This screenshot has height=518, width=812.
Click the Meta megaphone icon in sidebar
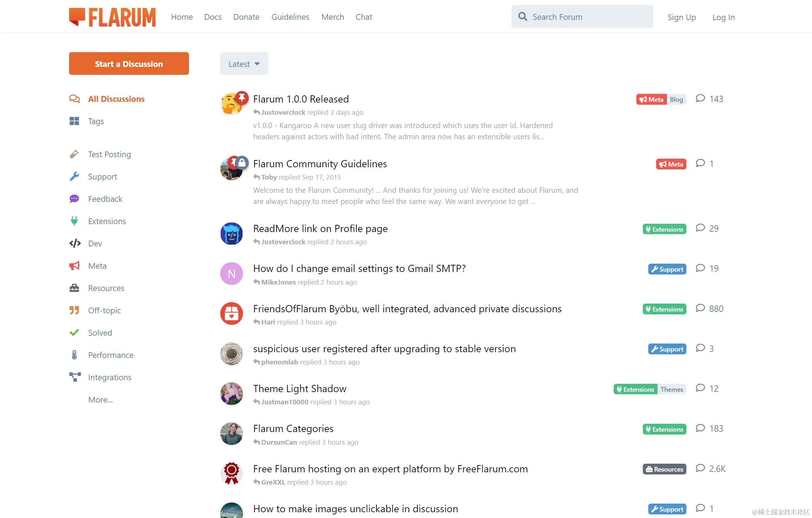[x=74, y=266]
